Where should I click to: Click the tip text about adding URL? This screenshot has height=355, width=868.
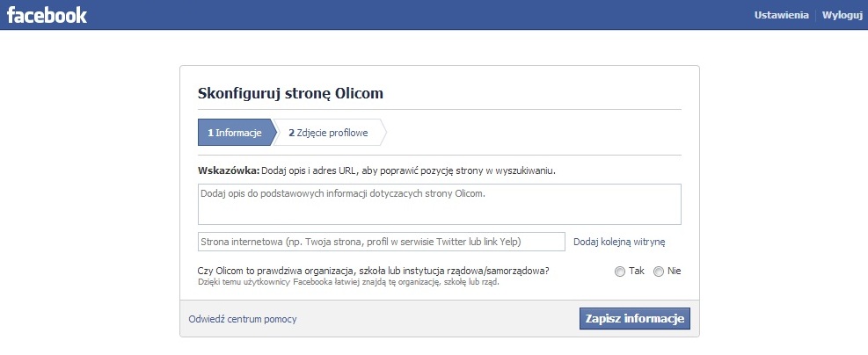(409, 170)
